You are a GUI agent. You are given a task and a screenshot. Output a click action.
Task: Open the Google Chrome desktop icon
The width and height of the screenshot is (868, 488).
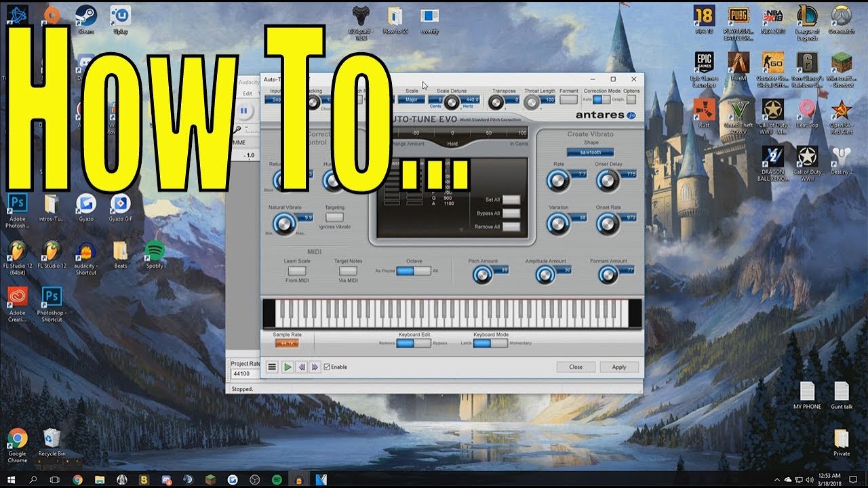point(18,446)
